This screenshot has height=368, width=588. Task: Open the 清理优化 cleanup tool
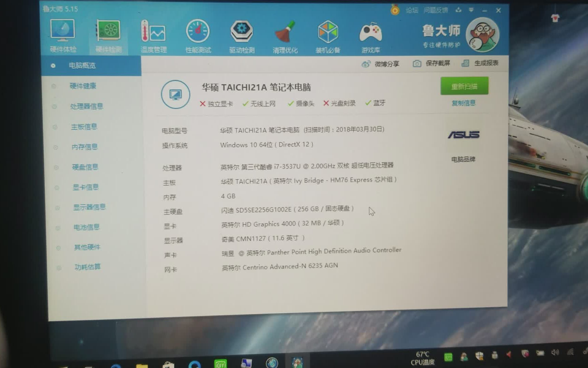(x=285, y=37)
